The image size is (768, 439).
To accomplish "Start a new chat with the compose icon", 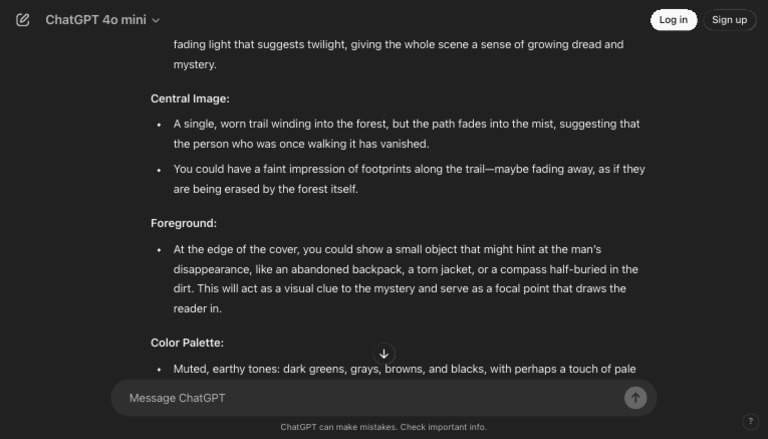I will [23, 20].
